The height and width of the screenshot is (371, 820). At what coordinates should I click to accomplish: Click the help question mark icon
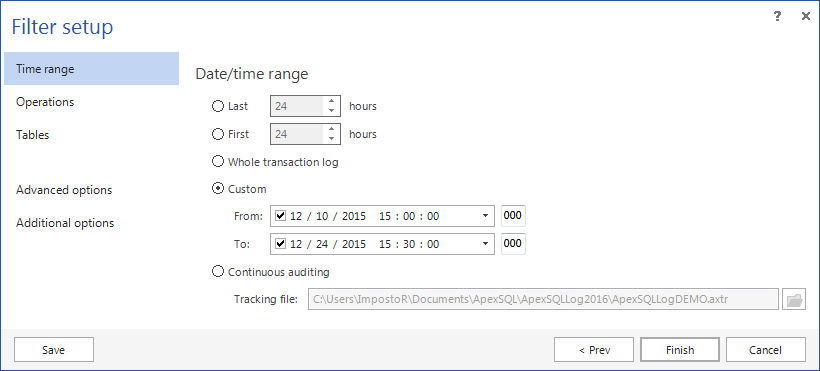[x=777, y=16]
